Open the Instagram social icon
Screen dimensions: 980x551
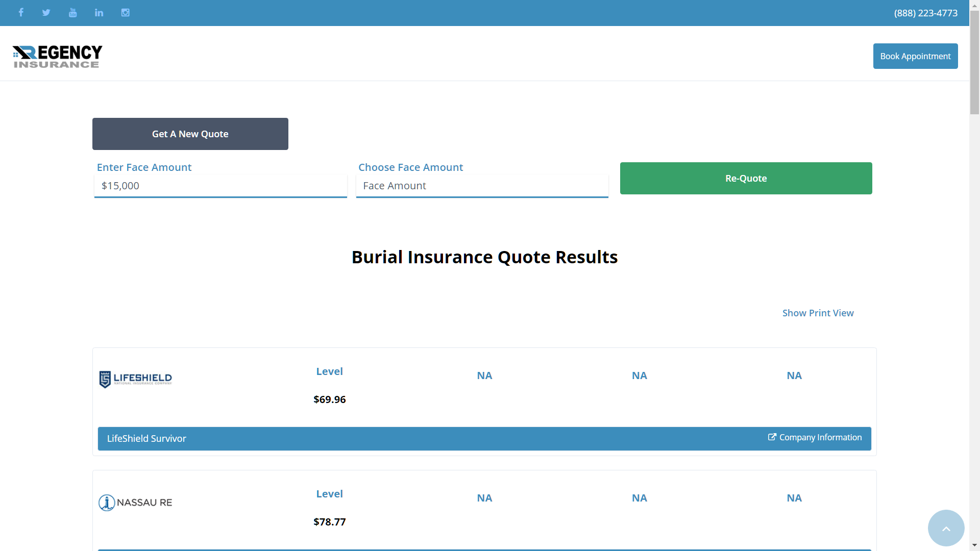click(125, 12)
